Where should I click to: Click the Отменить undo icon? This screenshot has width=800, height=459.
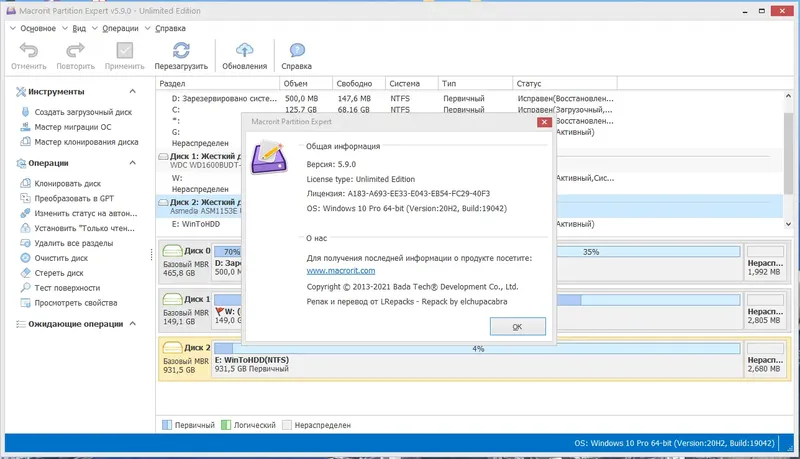(x=29, y=50)
